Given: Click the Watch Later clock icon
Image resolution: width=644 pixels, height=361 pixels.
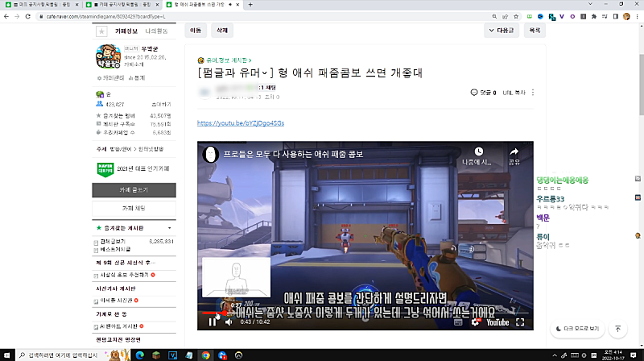Looking at the screenshot, I should tap(478, 151).
